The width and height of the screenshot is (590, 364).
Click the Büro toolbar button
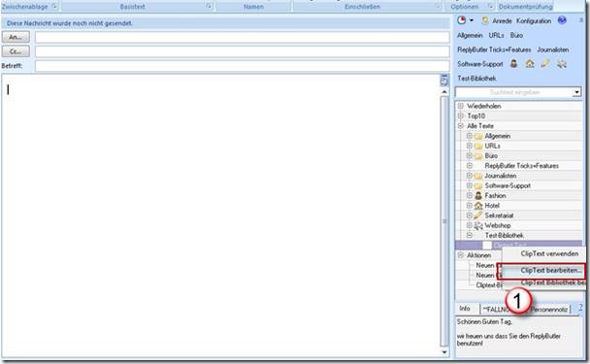coord(516,35)
